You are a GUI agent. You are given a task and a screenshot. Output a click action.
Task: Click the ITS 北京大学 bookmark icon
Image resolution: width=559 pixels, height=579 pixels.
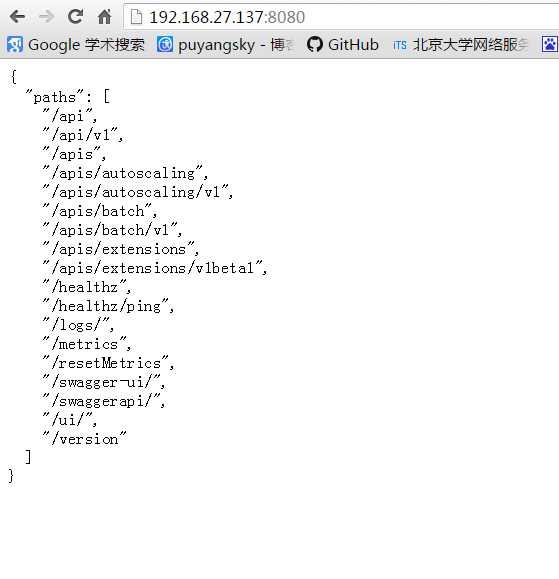pyautogui.click(x=399, y=45)
